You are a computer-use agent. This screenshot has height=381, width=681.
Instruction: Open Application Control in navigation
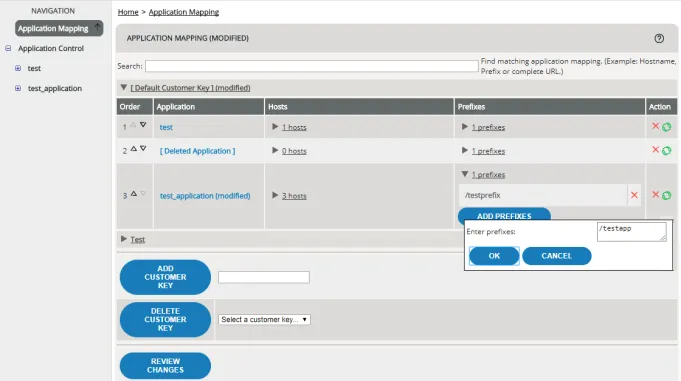[51, 48]
